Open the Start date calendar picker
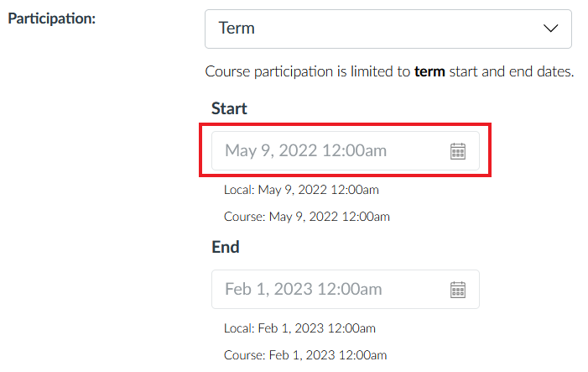This screenshot has height=372, width=588. point(457,151)
